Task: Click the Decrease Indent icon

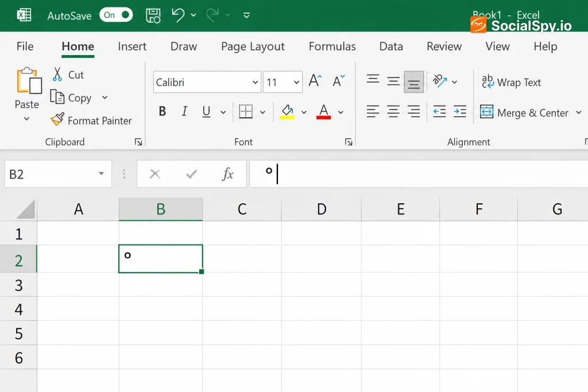Action: [x=439, y=112]
